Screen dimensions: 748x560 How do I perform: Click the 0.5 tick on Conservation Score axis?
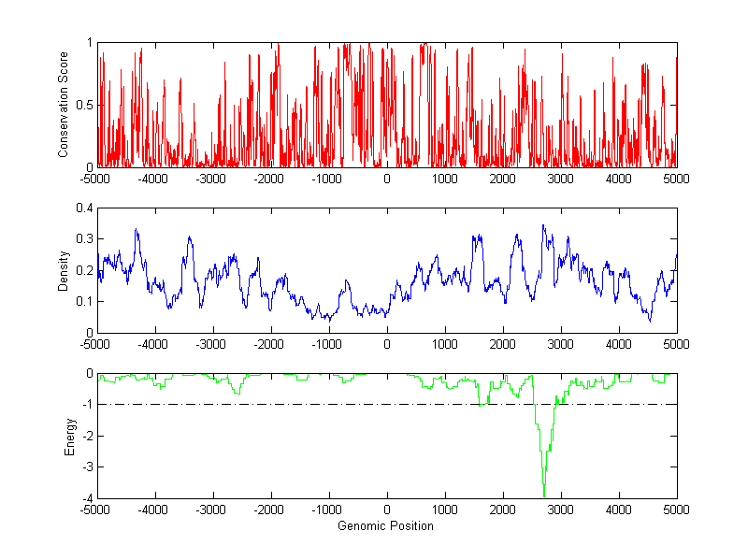(x=82, y=105)
